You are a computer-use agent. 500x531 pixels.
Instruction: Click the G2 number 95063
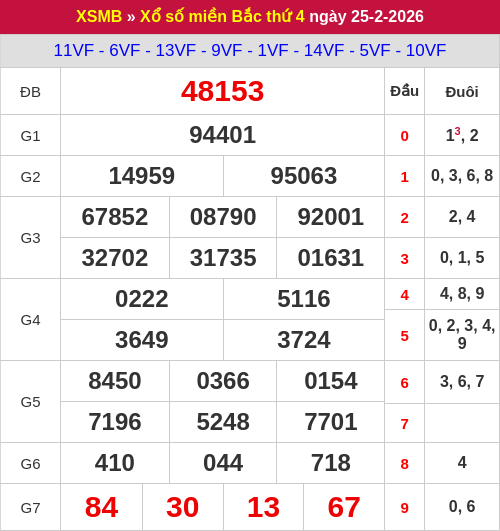[x=304, y=176]
